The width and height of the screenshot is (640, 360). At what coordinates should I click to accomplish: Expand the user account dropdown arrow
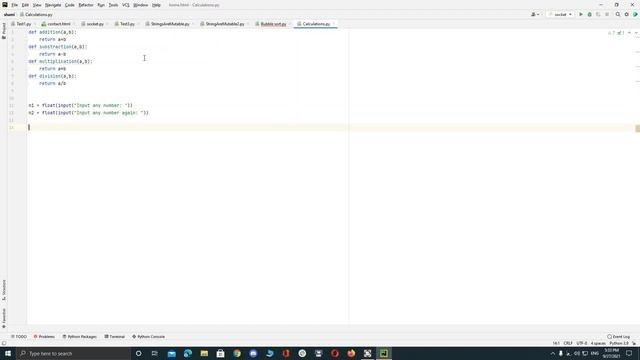pyautogui.click(x=538, y=14)
